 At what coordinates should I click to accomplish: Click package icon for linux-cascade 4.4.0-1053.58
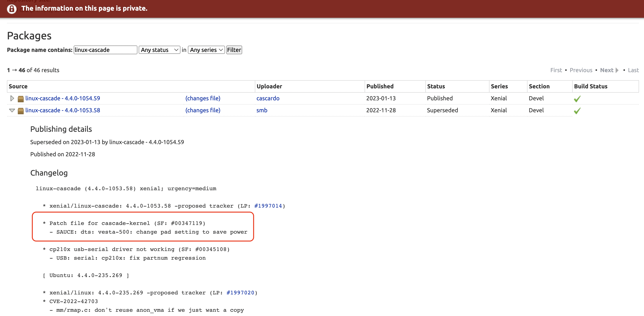coord(21,111)
